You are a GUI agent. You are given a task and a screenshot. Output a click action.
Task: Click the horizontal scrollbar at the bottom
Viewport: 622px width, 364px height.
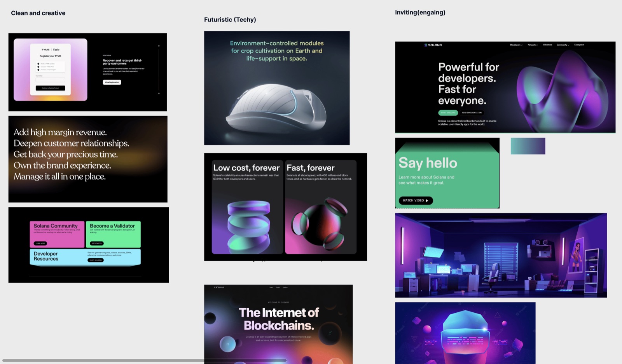[x=145, y=361]
